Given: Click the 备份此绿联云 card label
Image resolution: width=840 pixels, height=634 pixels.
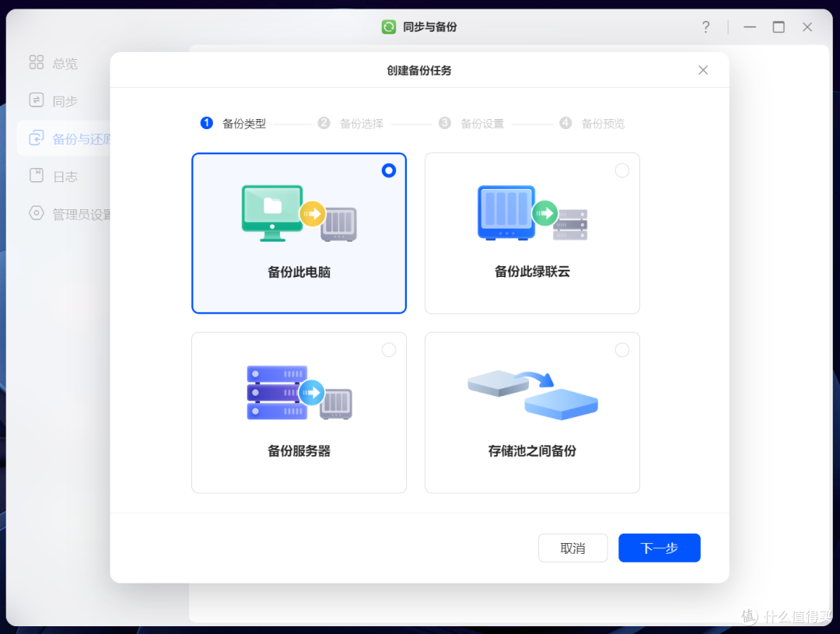Looking at the screenshot, I should pyautogui.click(x=533, y=271).
